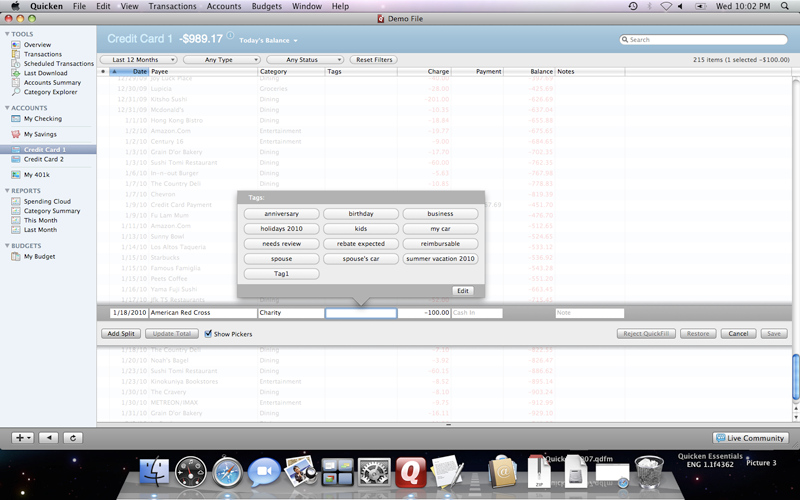The height and width of the screenshot is (500, 800).
Task: Click the Note input field
Action: [x=589, y=313]
